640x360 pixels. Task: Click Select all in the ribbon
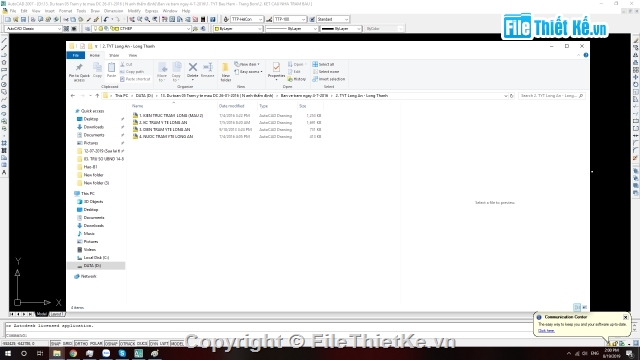(323, 64)
